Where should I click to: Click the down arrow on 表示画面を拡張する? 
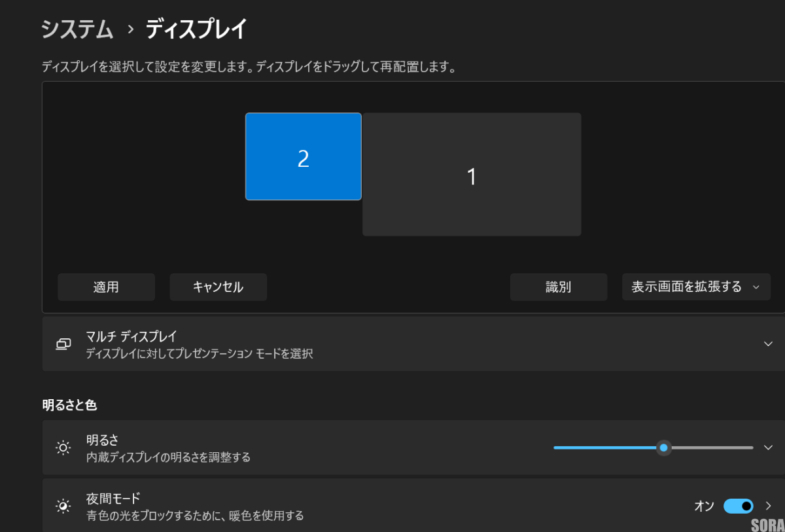click(757, 287)
